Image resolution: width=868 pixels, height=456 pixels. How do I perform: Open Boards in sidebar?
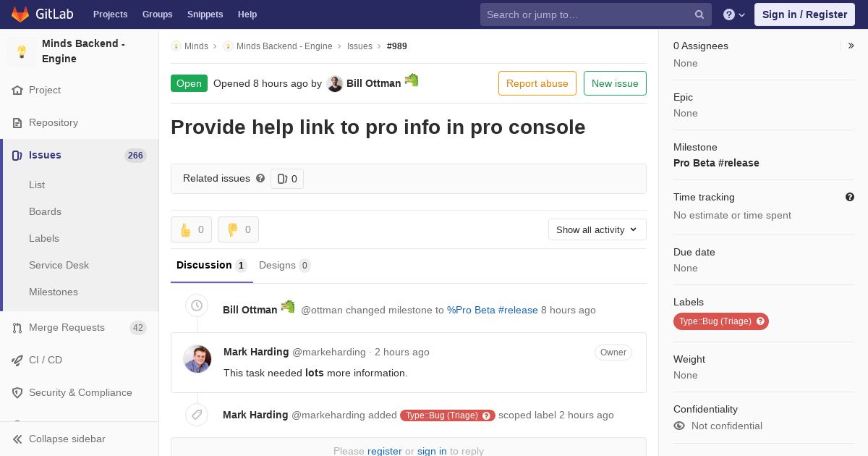(x=45, y=212)
